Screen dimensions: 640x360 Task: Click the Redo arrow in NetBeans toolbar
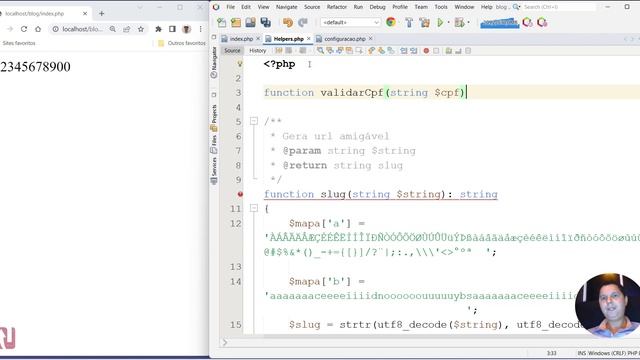click(302, 22)
